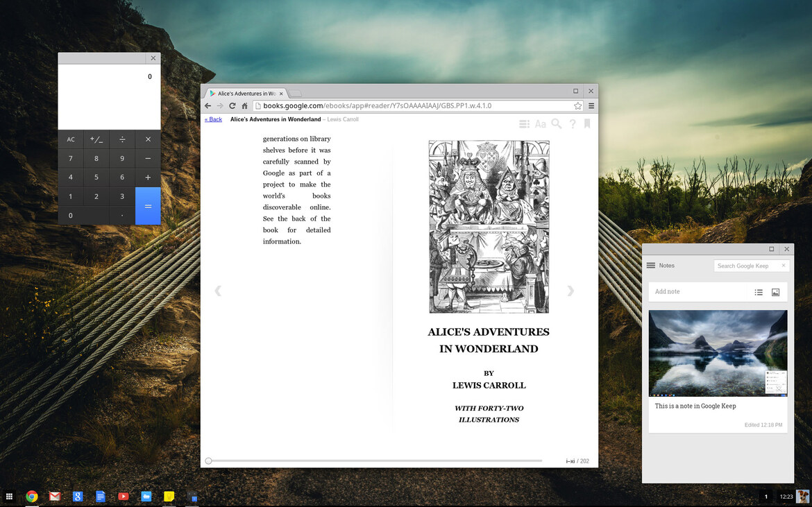Click calculator digit 6

(122, 178)
